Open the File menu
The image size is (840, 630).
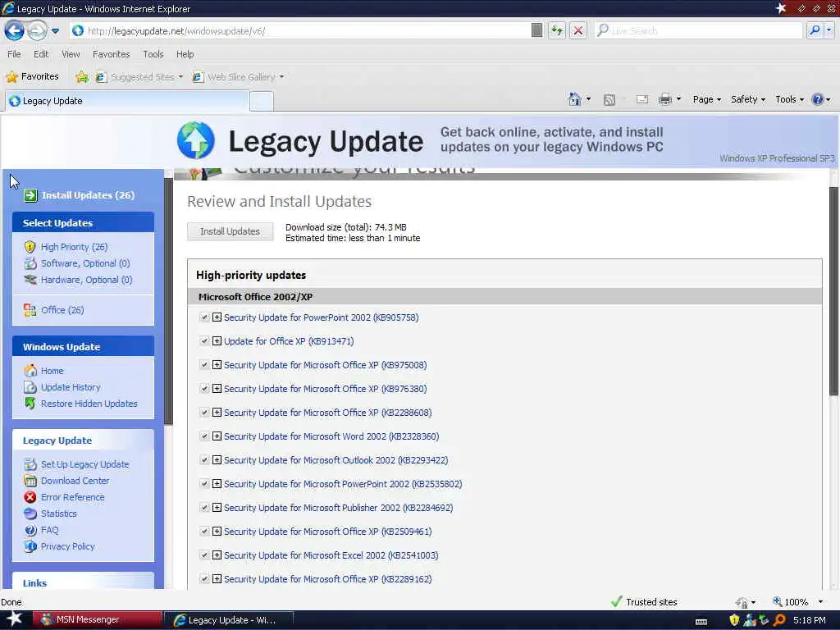[x=14, y=54]
